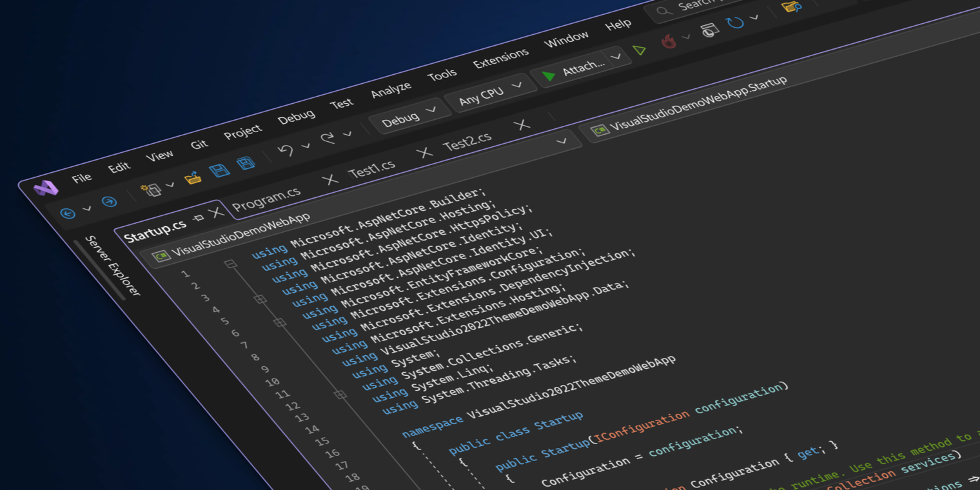Open the Hot Reload dropdown arrow

click(x=686, y=37)
